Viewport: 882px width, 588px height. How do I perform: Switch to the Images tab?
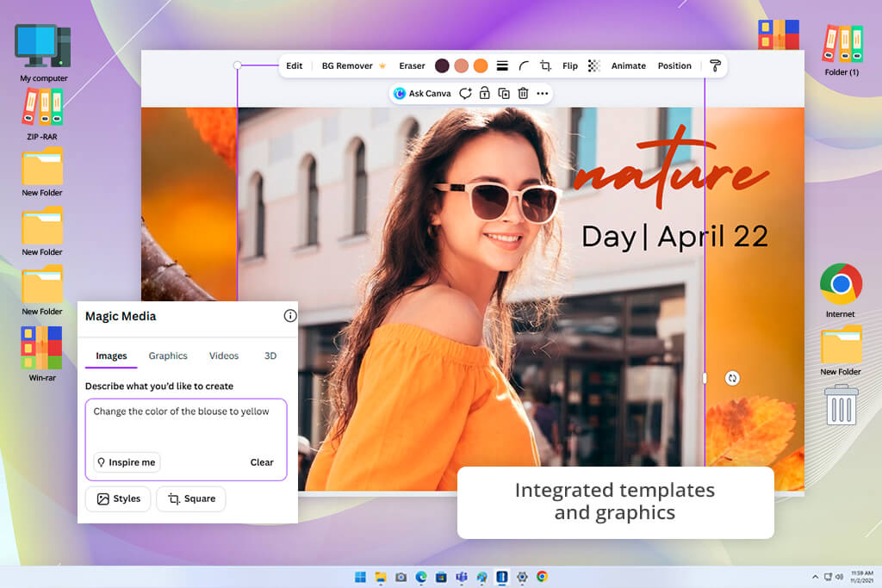coord(111,356)
